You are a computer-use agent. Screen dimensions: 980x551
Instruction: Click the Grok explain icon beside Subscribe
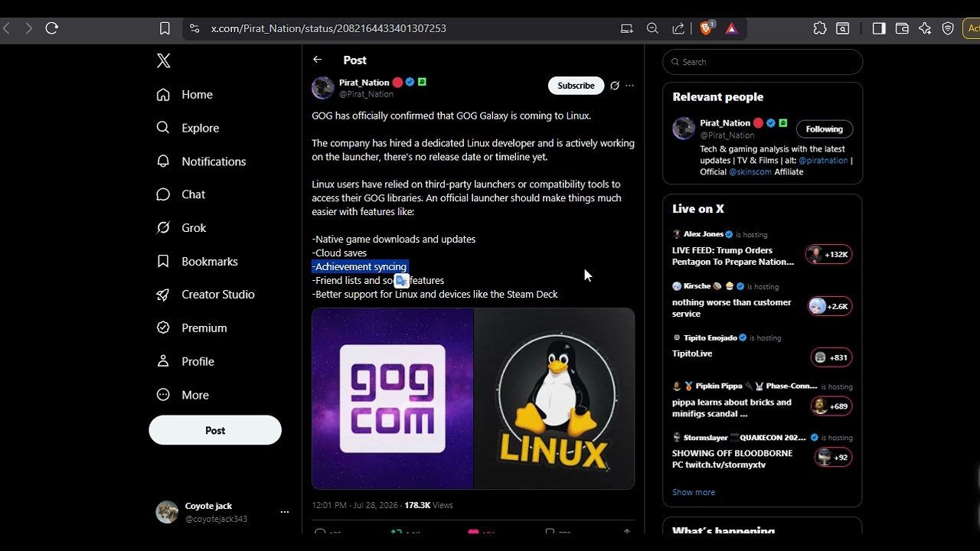click(x=614, y=86)
